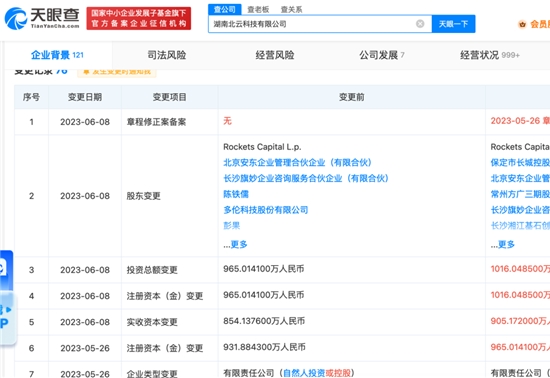The width and height of the screenshot is (550, 378).
Task: Open 北京安东企业管理合伙企业 link in 变更前 column
Action: [297, 163]
